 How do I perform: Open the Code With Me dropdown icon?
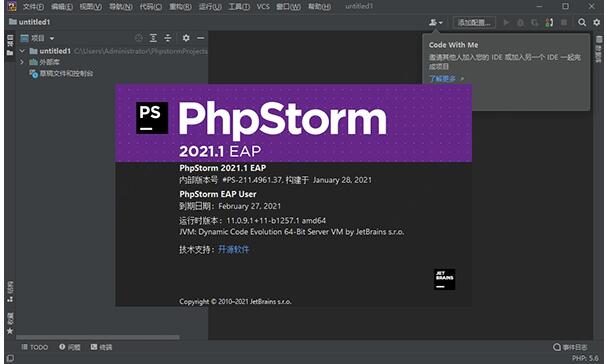coord(436,22)
